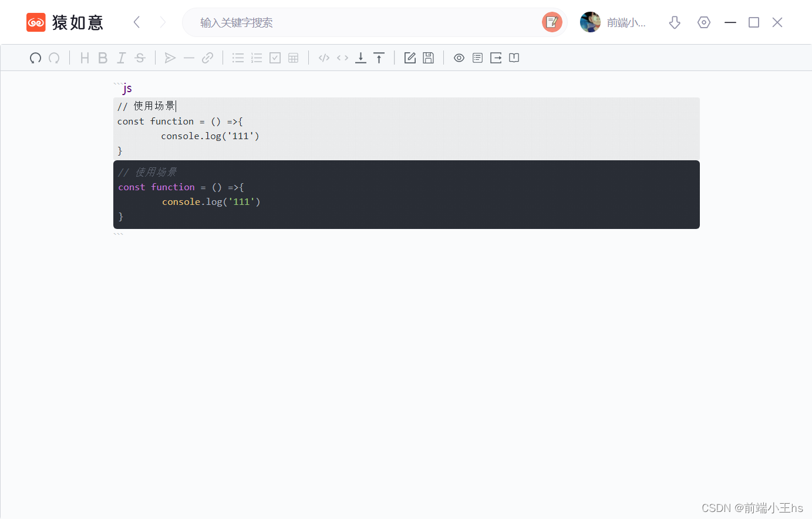Open settings via the hexagon gear icon
The height and width of the screenshot is (519, 812).
[x=704, y=22]
